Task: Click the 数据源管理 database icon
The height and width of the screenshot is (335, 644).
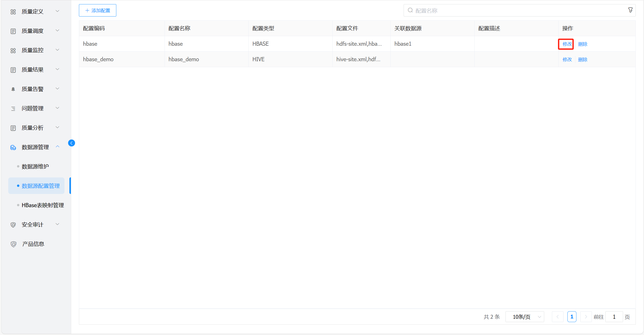Action: [13, 147]
